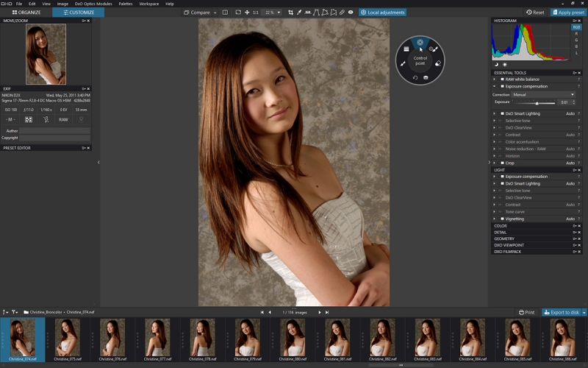The width and height of the screenshot is (588, 368).
Task: Switch to the CUSTOMIZE tab
Action: (x=79, y=13)
